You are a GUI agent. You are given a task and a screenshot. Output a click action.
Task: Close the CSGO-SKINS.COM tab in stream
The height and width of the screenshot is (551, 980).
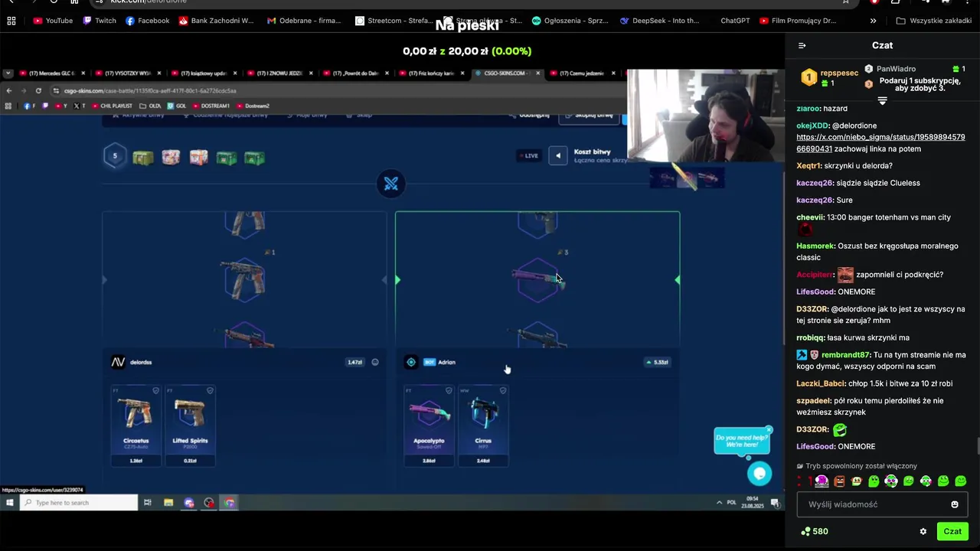click(538, 73)
